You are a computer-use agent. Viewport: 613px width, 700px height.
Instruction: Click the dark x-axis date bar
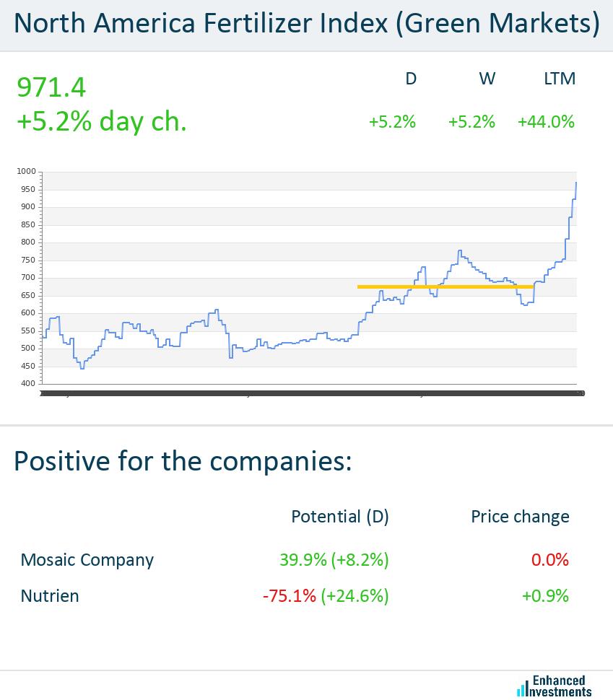point(310,393)
